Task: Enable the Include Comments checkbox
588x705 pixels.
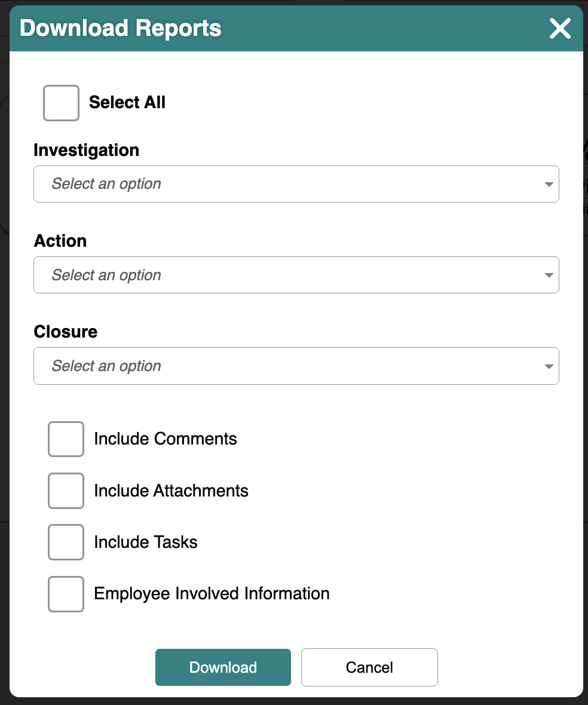Action: pyautogui.click(x=66, y=439)
